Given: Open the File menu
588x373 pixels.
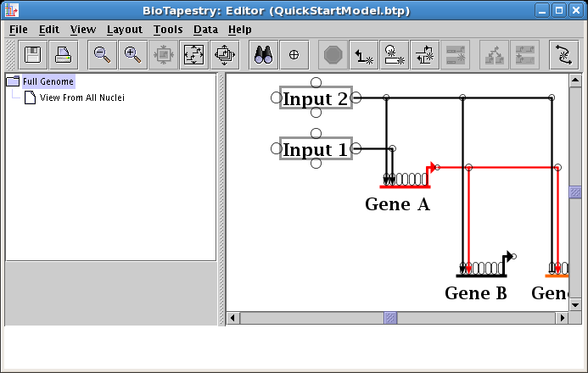Looking at the screenshot, I should (18, 29).
